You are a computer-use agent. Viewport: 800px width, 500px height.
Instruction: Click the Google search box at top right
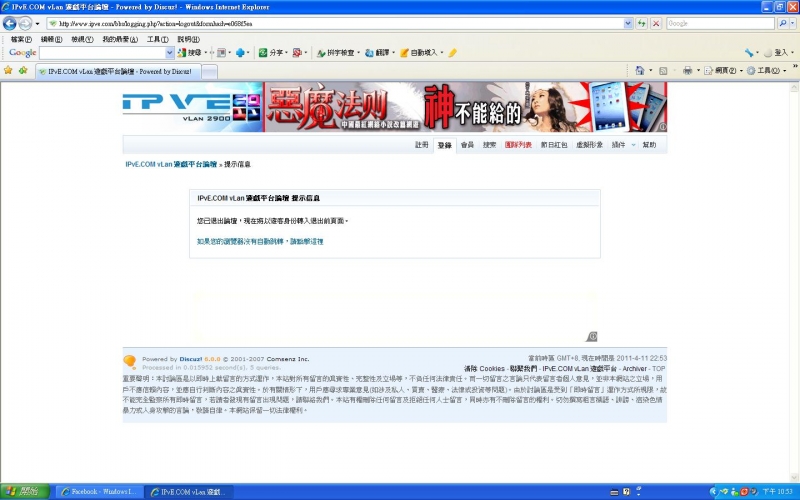pos(720,23)
